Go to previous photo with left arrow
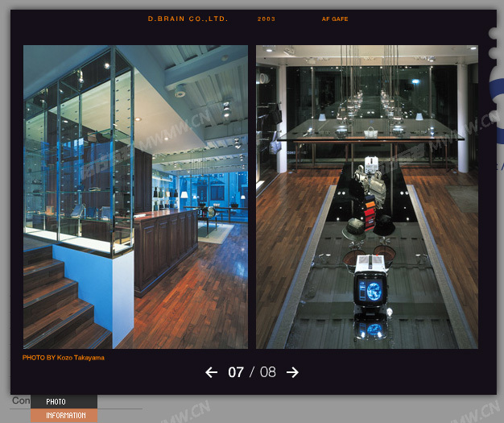This screenshot has width=504, height=423. (x=211, y=372)
